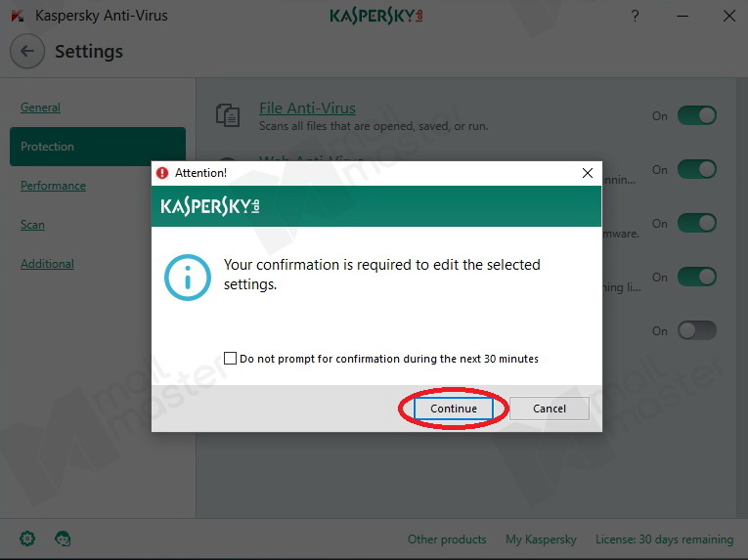748x560 pixels.
Task: Open the My Kaspersky link
Action: tap(541, 539)
